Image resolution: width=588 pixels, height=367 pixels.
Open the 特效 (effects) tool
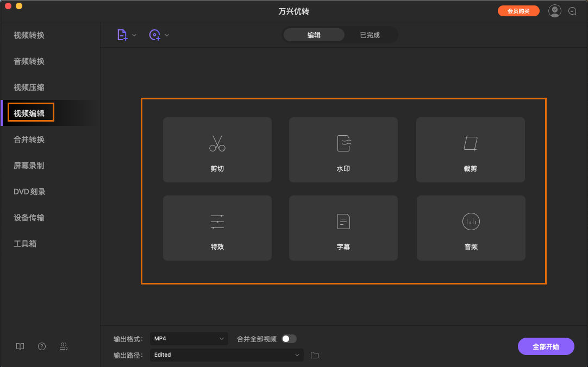click(x=217, y=228)
